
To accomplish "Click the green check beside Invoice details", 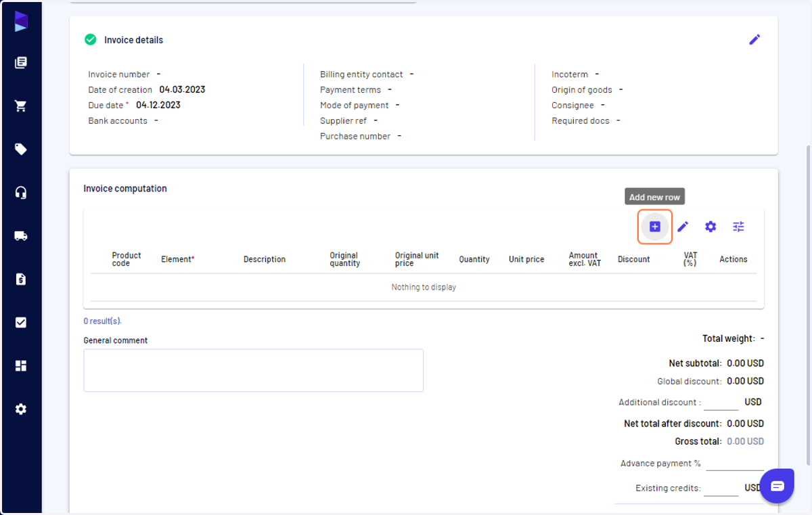I will 90,40.
